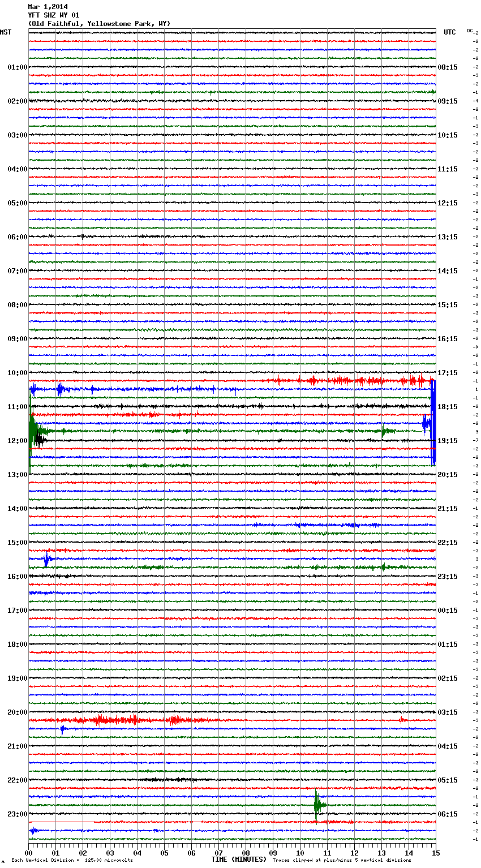This screenshot has width=481, height=868.
Task: Click the "Traces clipped at plus/minus 5" note
Action: tap(342, 861)
